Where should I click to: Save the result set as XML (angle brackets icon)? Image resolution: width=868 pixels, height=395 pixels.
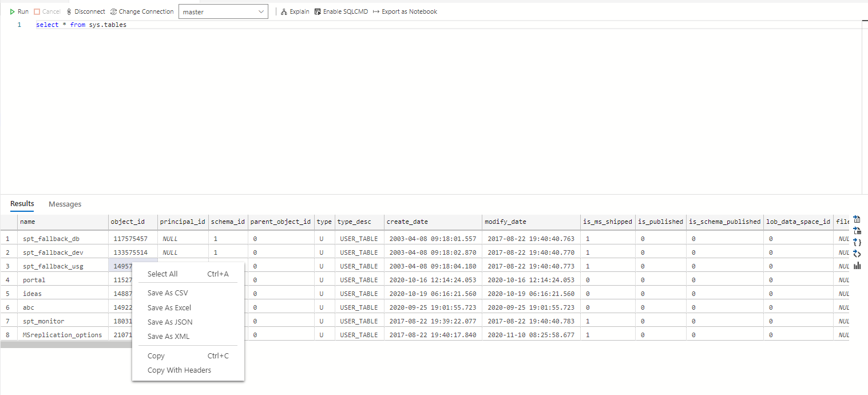coord(857,254)
